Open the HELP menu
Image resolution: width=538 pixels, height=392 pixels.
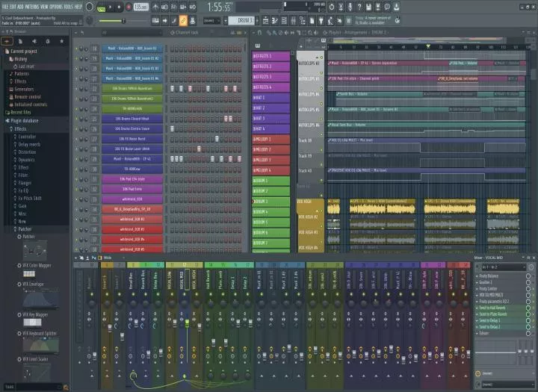pos(78,7)
